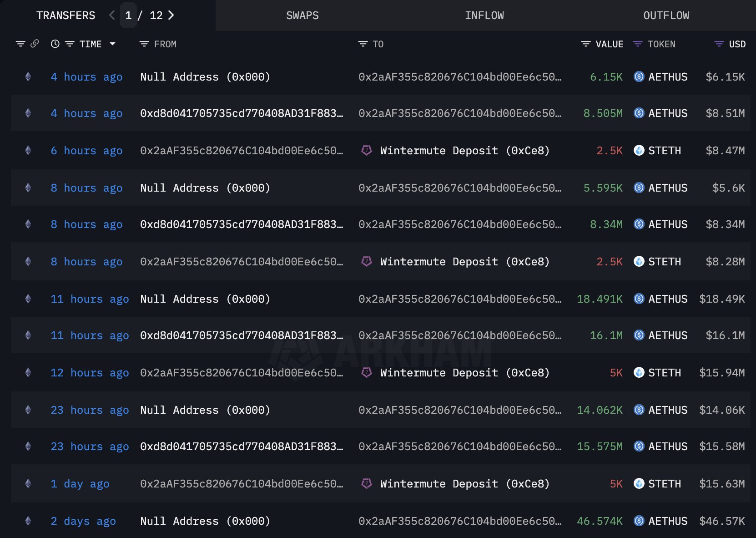The width and height of the screenshot is (756, 538).
Task: Open Wintermute Deposit on $8.47M row
Action: [465, 151]
